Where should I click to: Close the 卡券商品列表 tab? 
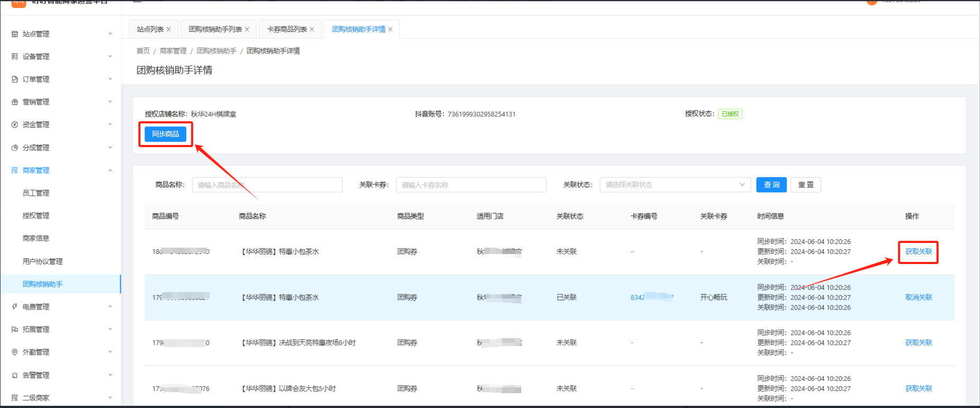click(x=312, y=30)
